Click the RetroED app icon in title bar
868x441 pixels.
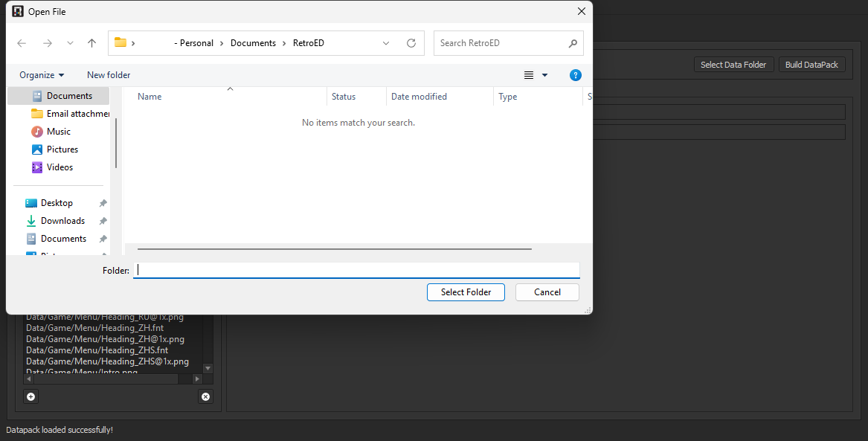[x=18, y=11]
